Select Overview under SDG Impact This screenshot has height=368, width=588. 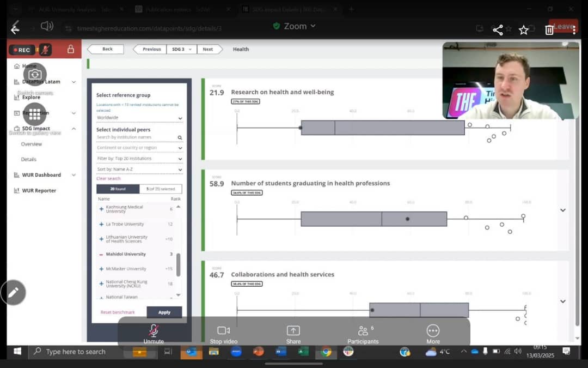coord(32,144)
